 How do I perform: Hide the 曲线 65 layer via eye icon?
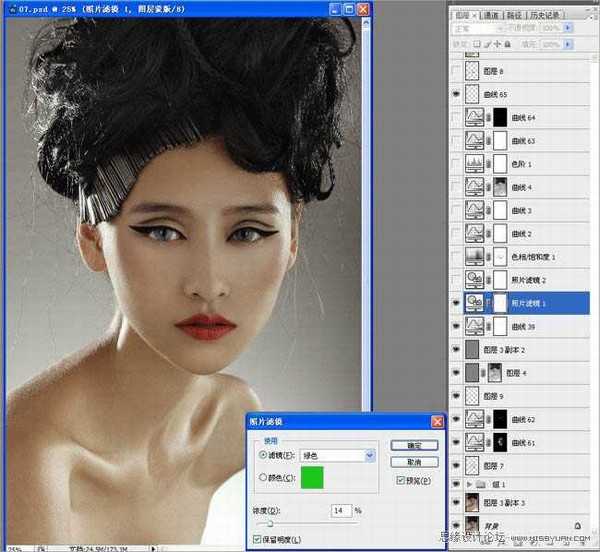(x=458, y=95)
